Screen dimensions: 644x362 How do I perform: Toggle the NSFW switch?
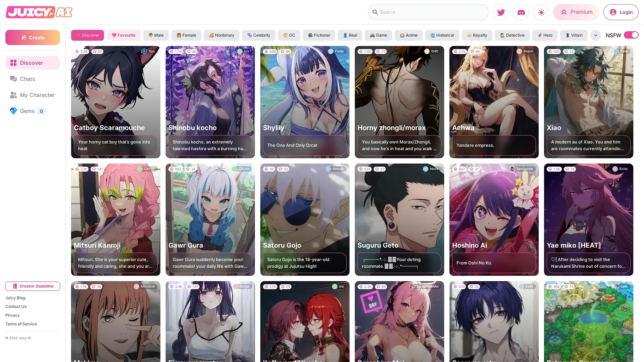pyautogui.click(x=631, y=35)
